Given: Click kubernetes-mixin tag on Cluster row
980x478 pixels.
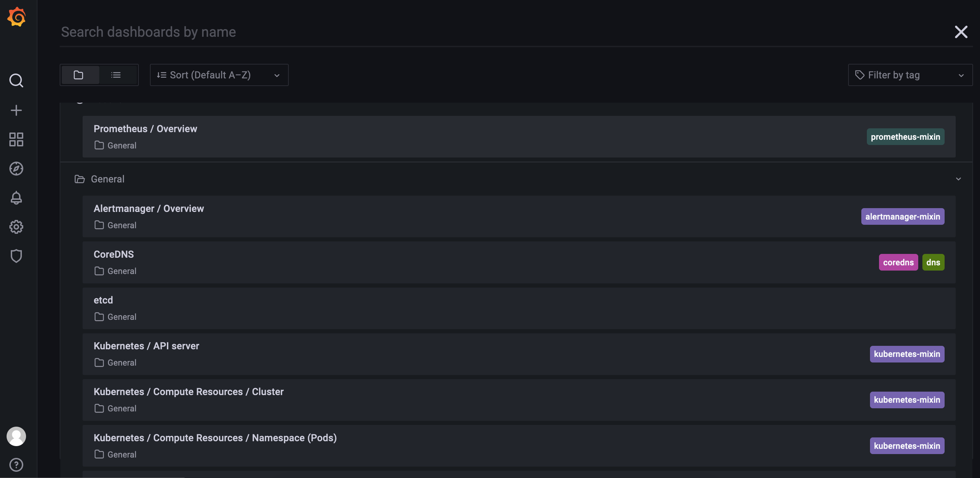Looking at the screenshot, I should (x=907, y=400).
